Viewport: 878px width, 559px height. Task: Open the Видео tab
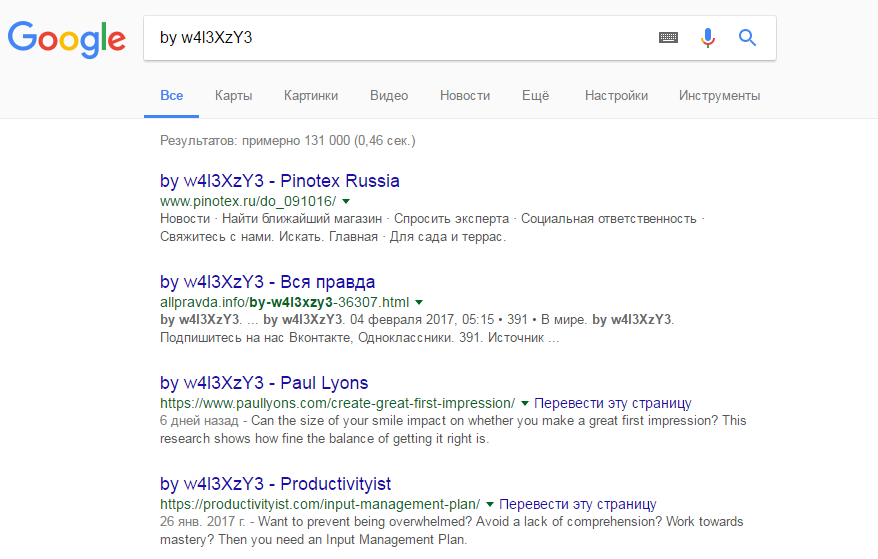[x=389, y=96]
